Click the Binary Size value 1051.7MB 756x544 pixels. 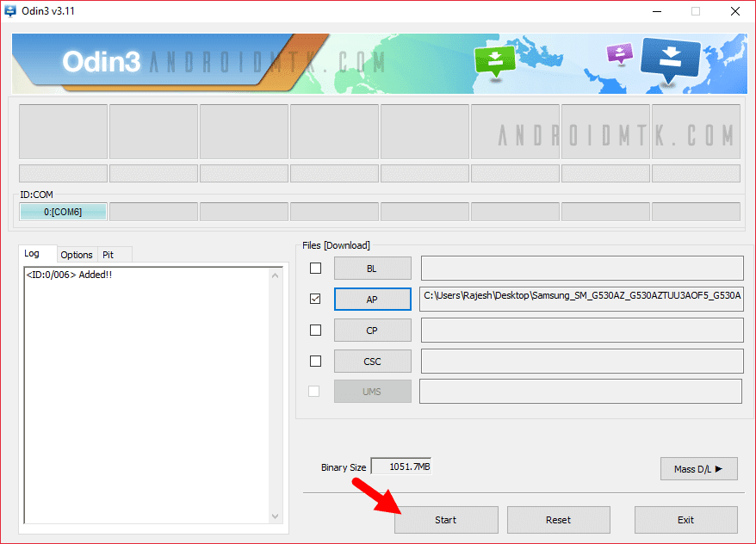401,467
